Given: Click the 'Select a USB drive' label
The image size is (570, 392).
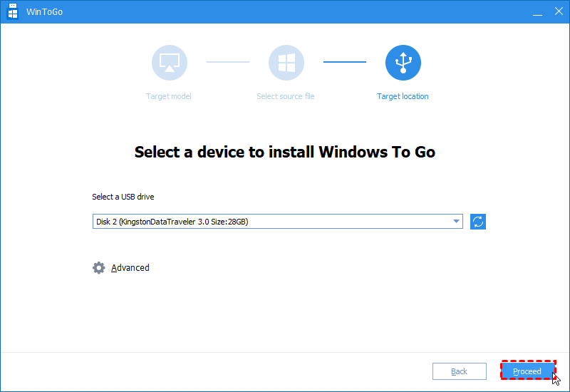Looking at the screenshot, I should tap(123, 197).
